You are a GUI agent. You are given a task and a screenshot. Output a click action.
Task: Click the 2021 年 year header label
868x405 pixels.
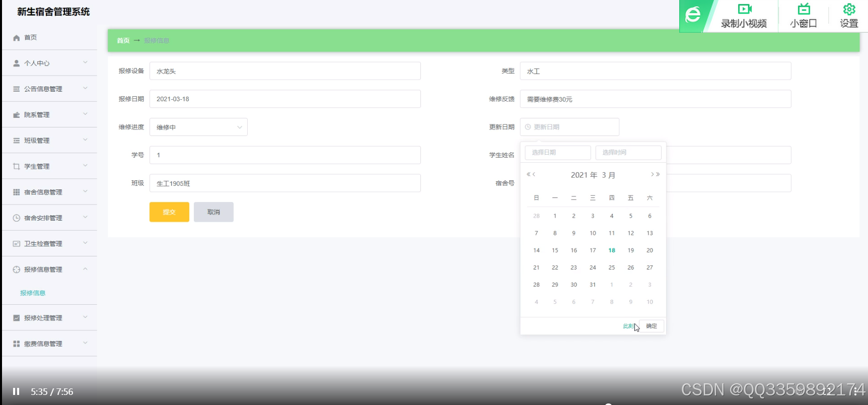584,175
